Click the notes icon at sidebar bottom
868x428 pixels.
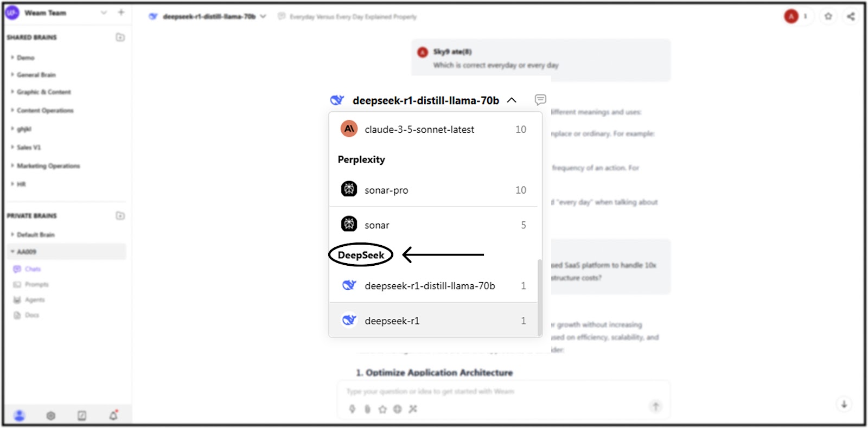pos(82,416)
